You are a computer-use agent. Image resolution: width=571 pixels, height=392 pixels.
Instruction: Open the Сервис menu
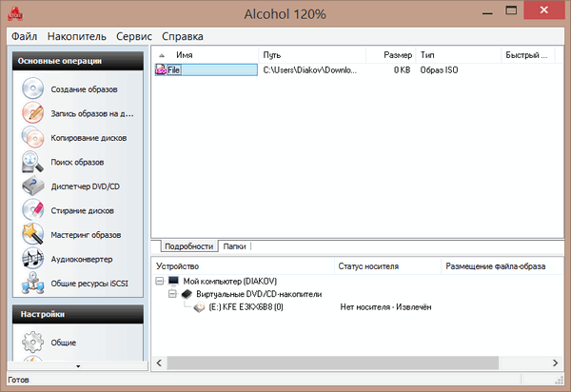tap(134, 36)
